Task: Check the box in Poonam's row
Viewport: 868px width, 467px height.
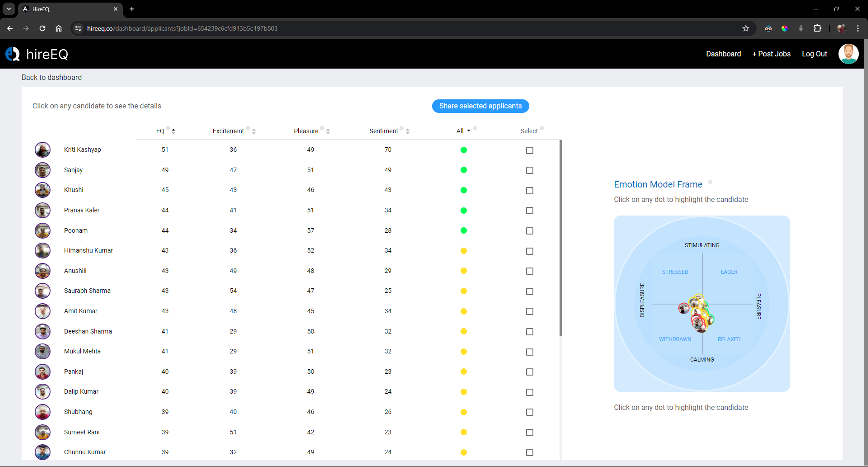Action: tap(530, 231)
